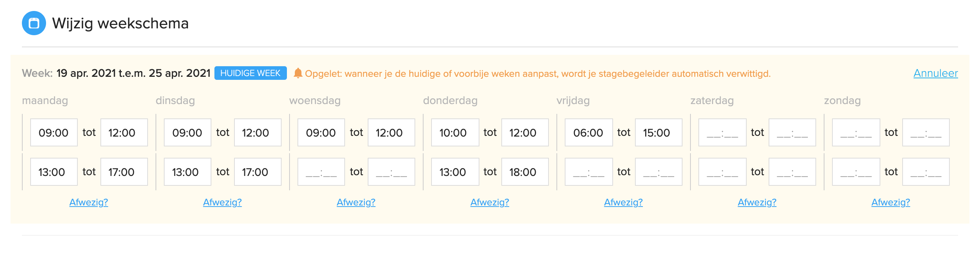Image resolution: width=980 pixels, height=255 pixels.
Task: Mark woensdag as Afwezig
Action: (356, 202)
